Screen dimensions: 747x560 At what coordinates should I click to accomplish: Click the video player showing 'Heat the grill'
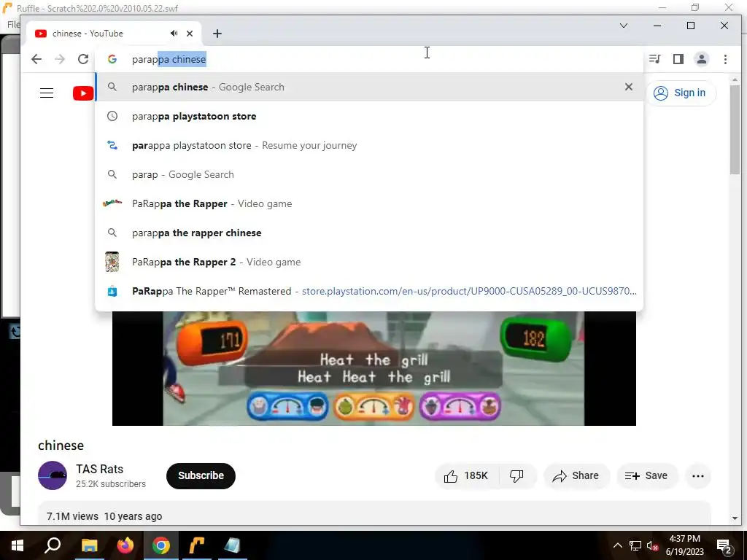pyautogui.click(x=374, y=368)
